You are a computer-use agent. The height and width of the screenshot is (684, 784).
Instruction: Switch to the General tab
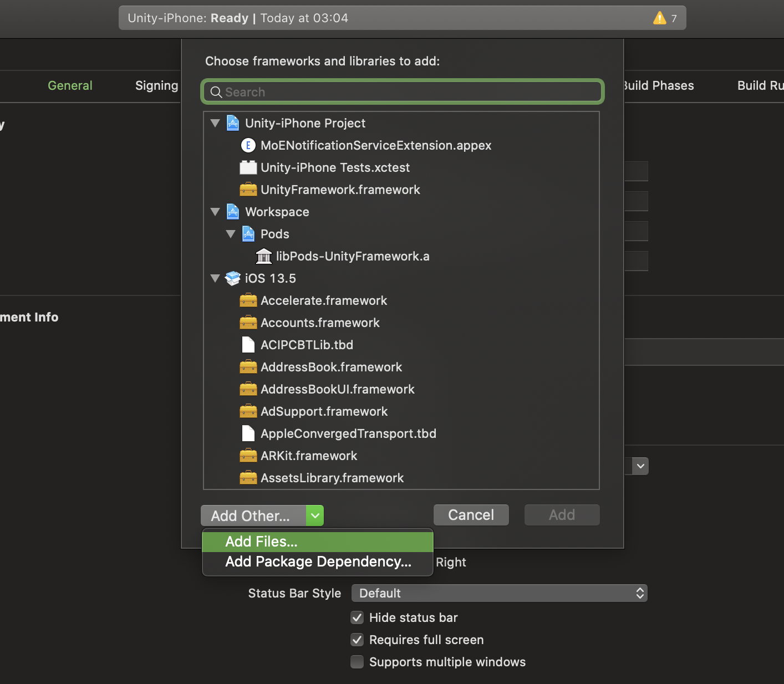pyautogui.click(x=70, y=85)
